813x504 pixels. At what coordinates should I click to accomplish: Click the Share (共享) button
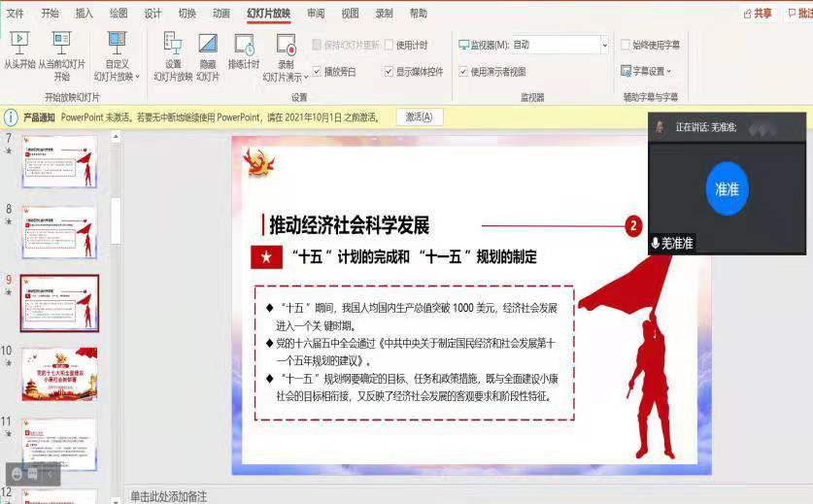coord(758,14)
